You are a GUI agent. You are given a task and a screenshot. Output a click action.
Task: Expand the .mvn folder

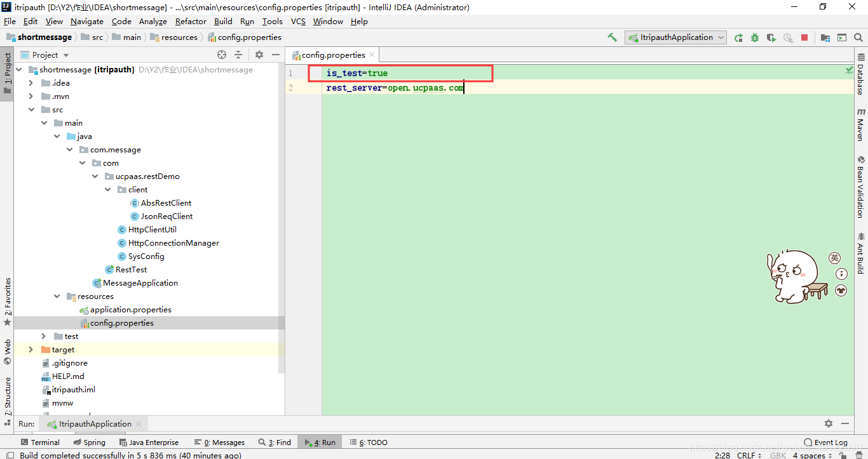pyautogui.click(x=31, y=96)
